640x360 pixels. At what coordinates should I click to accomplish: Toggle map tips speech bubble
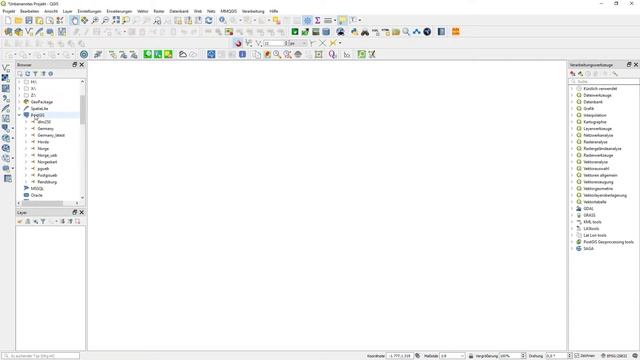[342, 20]
